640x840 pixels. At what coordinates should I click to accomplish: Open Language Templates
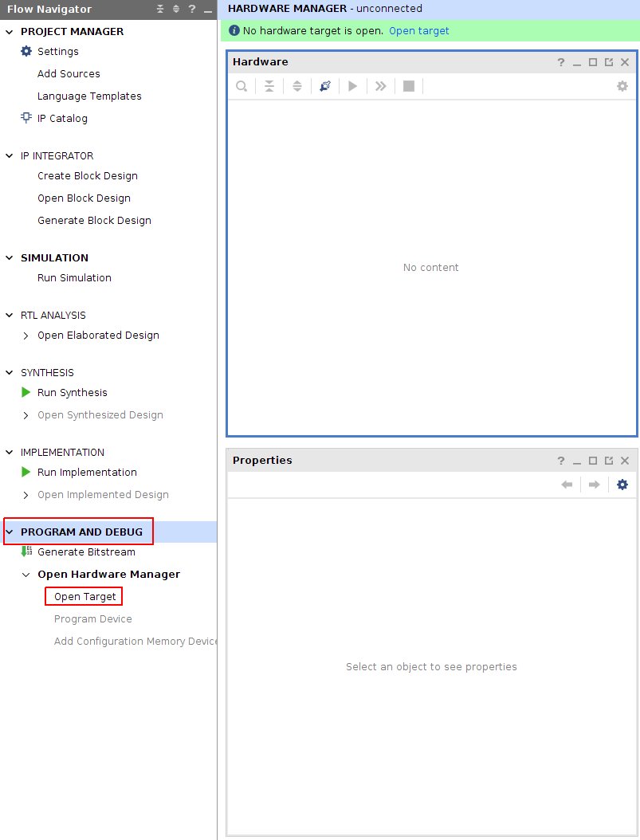pyautogui.click(x=89, y=96)
